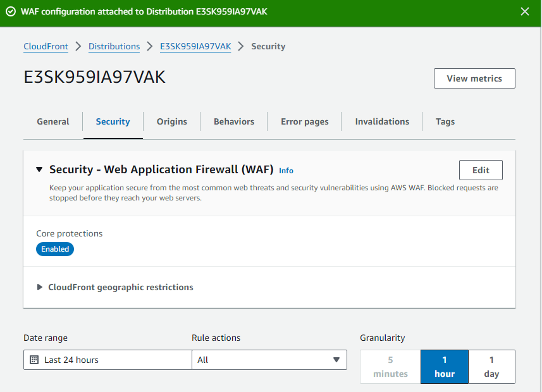Open the WAF Info link

[286, 171]
